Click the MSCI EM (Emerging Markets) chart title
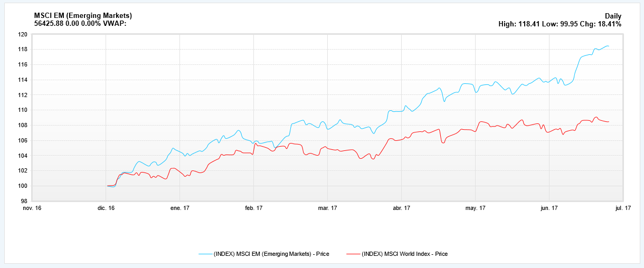Screen dimensions: 644x268 point(83,16)
